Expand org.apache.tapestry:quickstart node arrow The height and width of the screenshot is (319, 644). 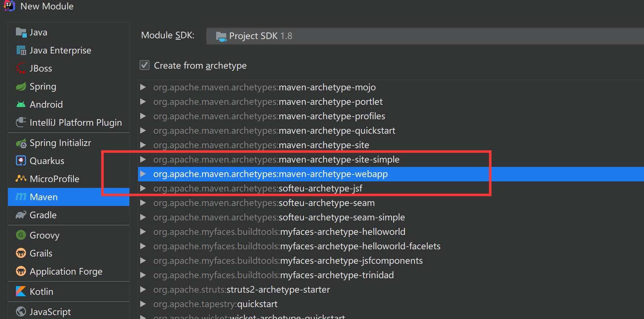click(x=143, y=304)
